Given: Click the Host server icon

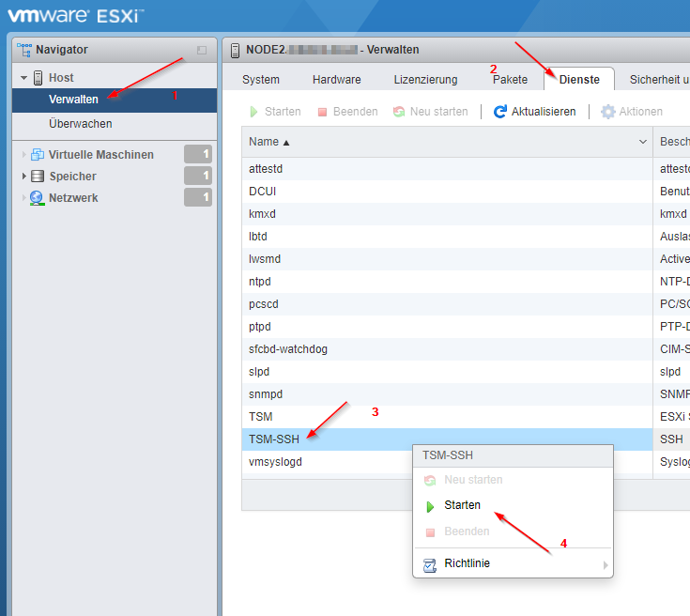Looking at the screenshot, I should (x=38, y=78).
